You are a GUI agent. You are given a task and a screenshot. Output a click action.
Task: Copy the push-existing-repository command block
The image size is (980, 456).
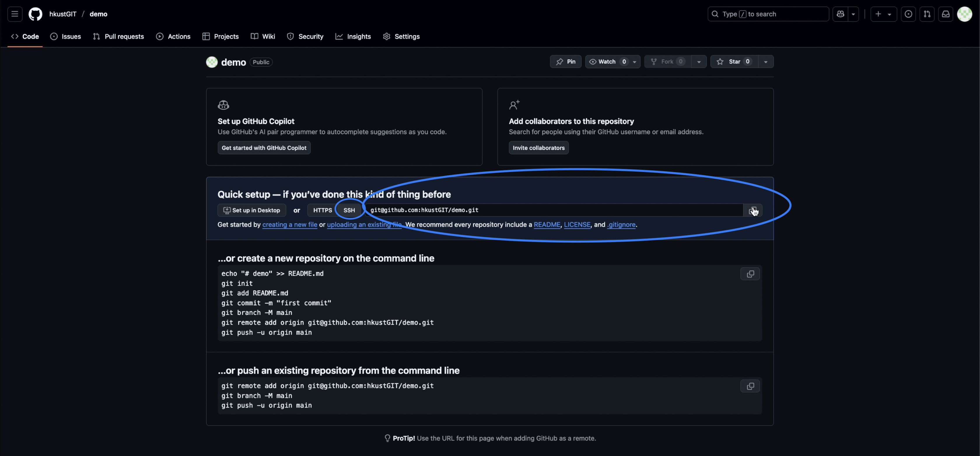(750, 386)
